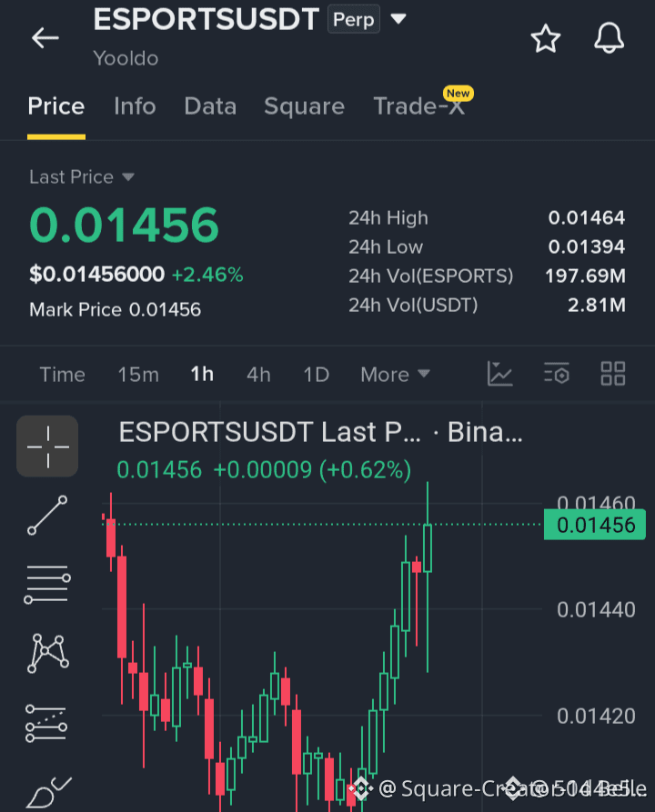Image resolution: width=655 pixels, height=812 pixels.
Task: Open chart settings icon
Action: point(557,374)
